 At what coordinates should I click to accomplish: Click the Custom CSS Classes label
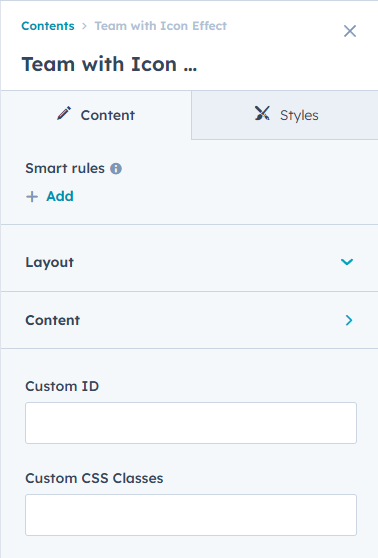(x=94, y=478)
